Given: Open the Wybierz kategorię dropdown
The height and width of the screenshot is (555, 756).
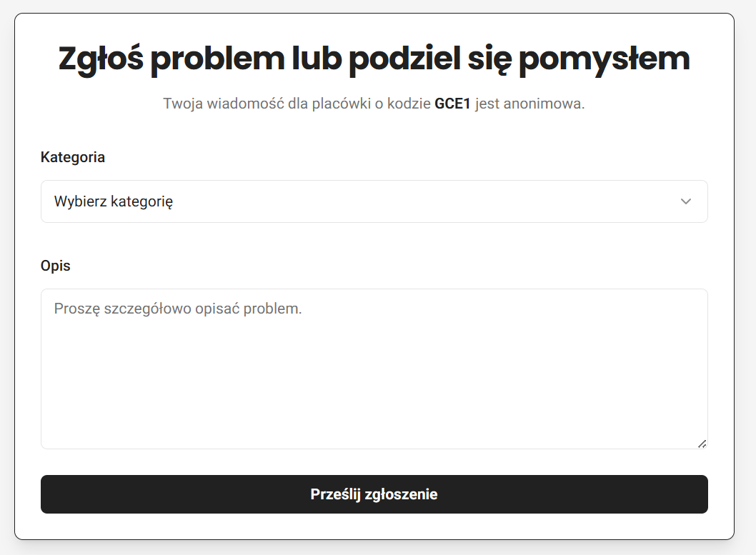Looking at the screenshot, I should click(374, 201).
